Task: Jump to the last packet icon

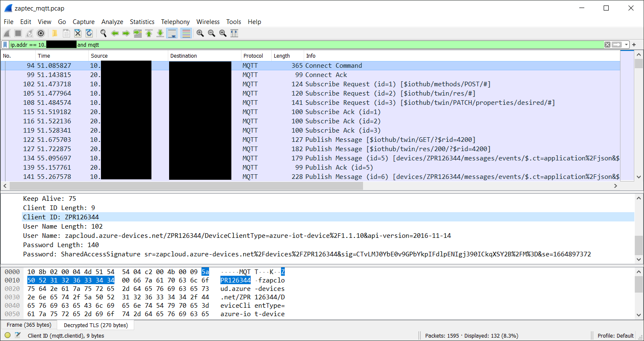Action: pos(160,33)
